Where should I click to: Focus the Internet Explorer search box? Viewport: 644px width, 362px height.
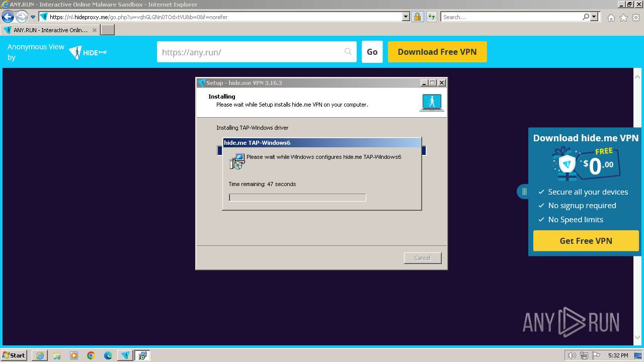(x=512, y=17)
